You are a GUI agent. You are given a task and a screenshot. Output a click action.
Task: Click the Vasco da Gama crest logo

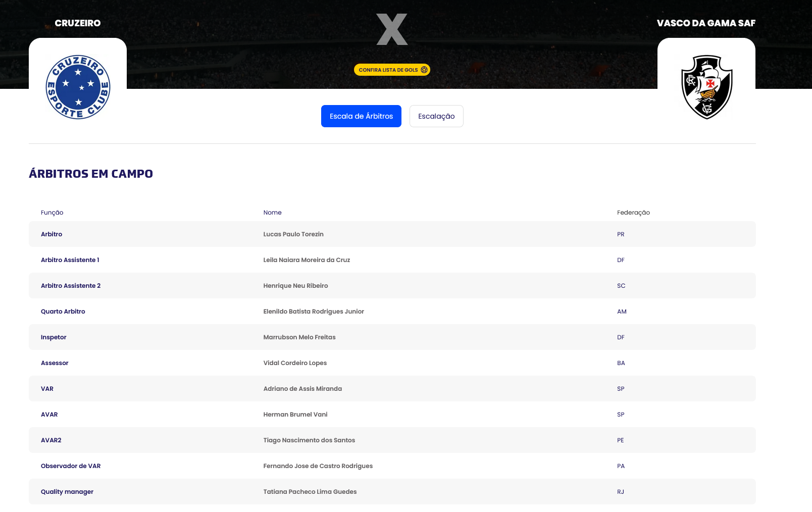(x=706, y=87)
